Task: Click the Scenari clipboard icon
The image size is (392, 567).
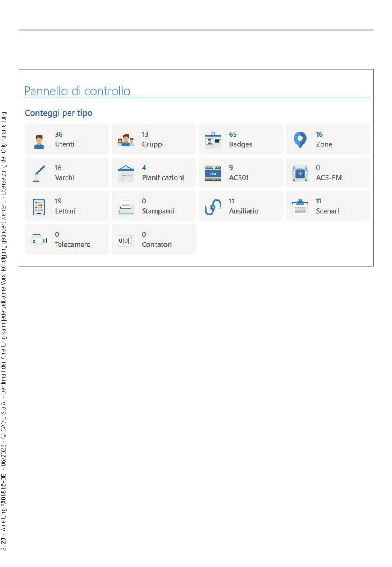Action: click(x=300, y=207)
